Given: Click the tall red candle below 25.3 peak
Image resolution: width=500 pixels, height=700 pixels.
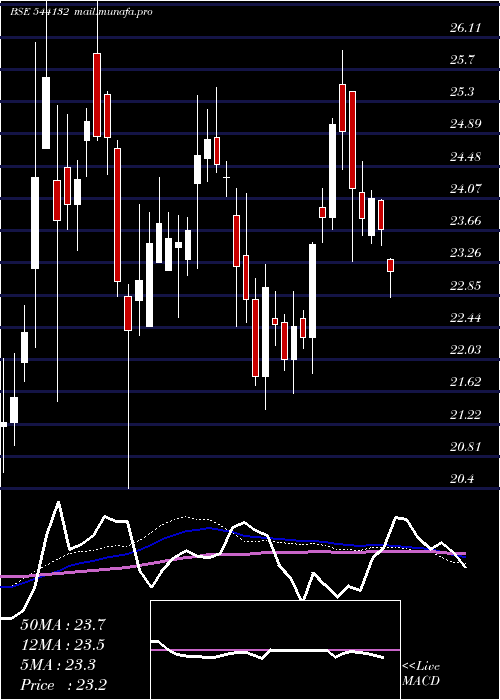Looking at the screenshot, I should [353, 140].
